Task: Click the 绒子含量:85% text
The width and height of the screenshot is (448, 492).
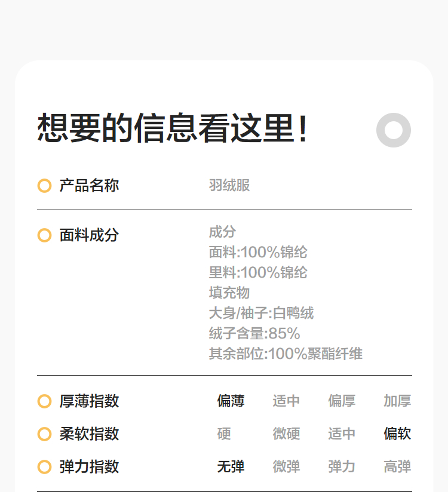Action: 254,334
